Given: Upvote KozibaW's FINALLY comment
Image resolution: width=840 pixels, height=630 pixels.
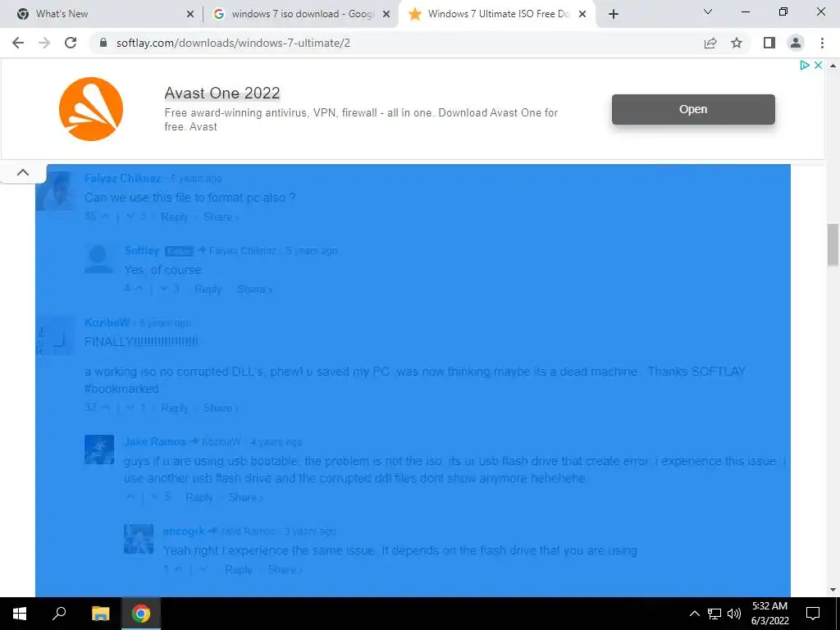Looking at the screenshot, I should (106, 409).
